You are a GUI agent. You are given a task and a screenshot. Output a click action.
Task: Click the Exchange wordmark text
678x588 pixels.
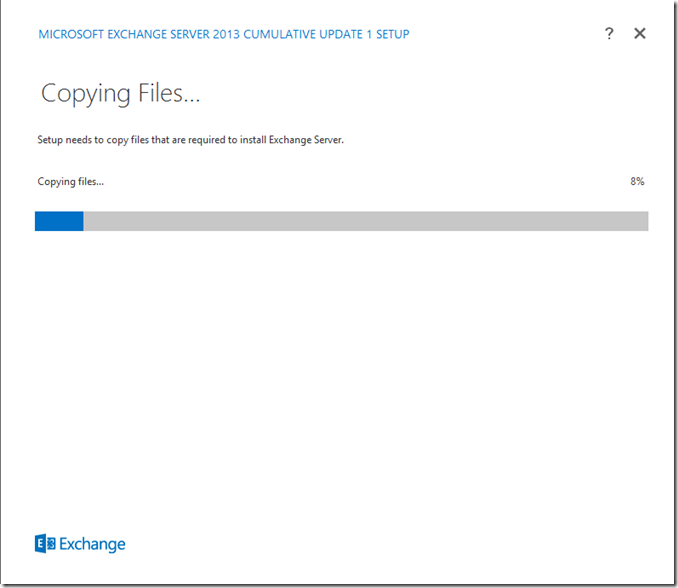coord(92,544)
